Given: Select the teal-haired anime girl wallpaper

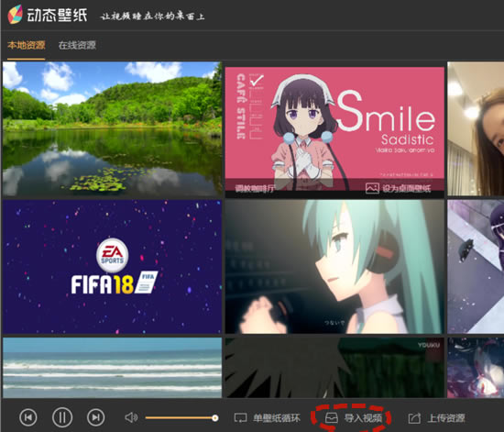Looking at the screenshot, I should point(334,267).
